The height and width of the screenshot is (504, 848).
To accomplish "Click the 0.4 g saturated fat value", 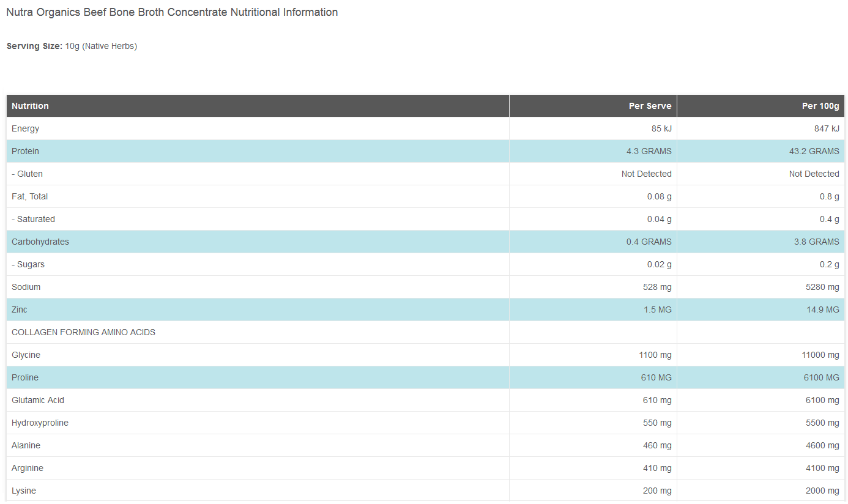I will tap(829, 219).
